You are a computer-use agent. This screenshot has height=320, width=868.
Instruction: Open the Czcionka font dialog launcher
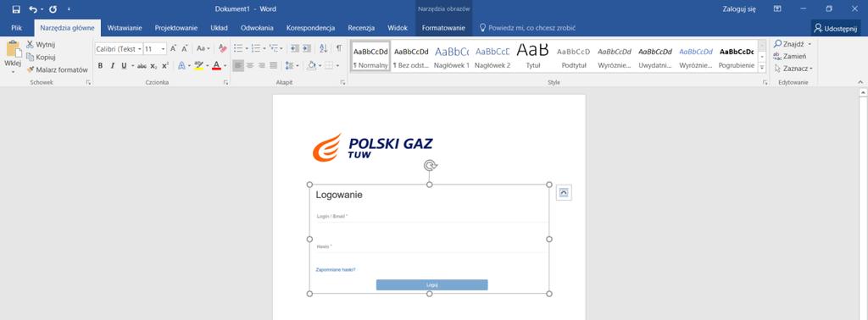tap(225, 82)
